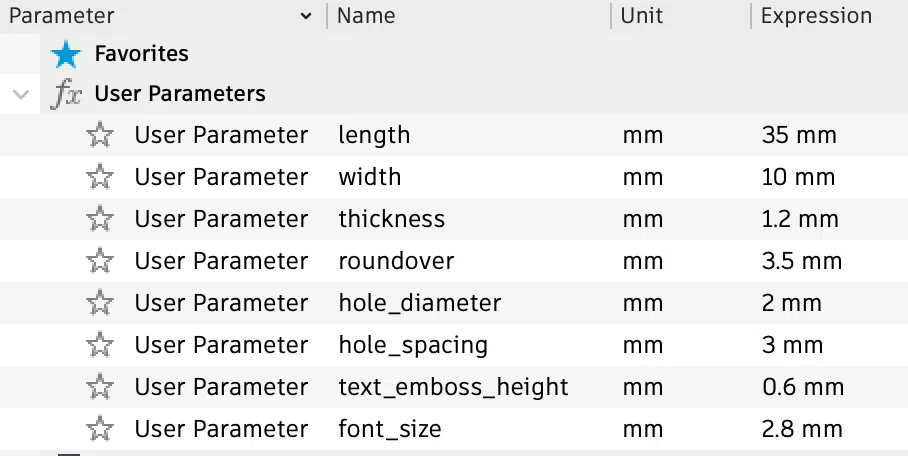Click the fx User Parameters icon
Screen dimensions: 908x456
click(67, 94)
